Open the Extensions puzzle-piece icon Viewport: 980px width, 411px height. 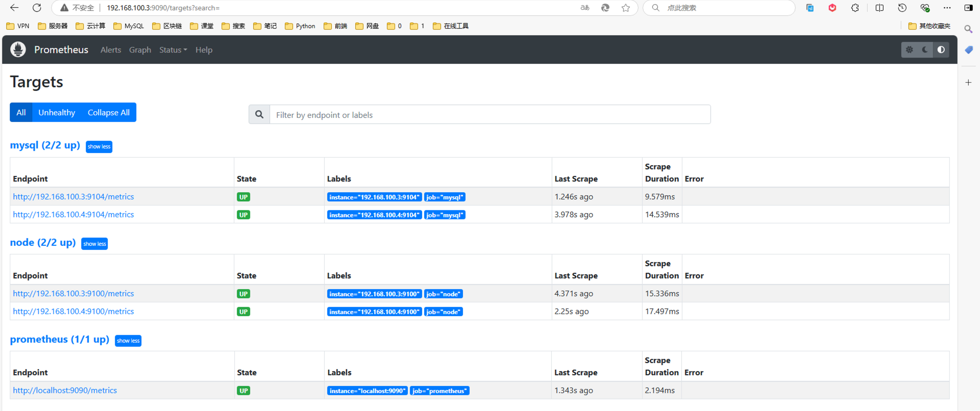tap(855, 8)
